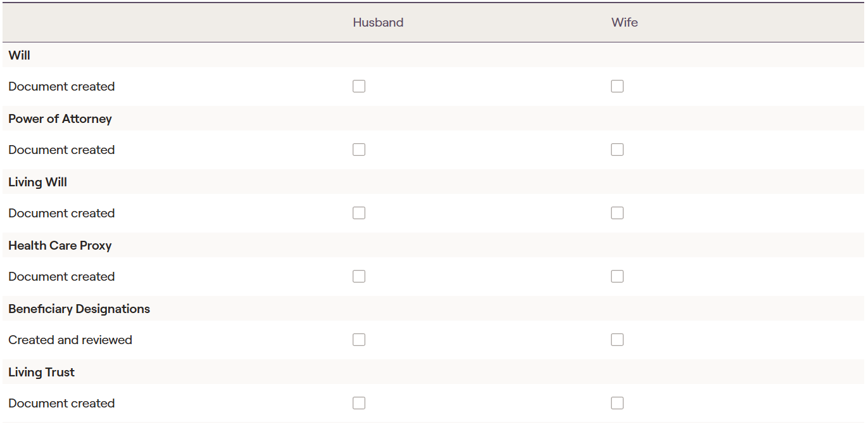The image size is (868, 429).
Task: Enable Wife's Health Care Proxy checkbox
Action: 617,276
